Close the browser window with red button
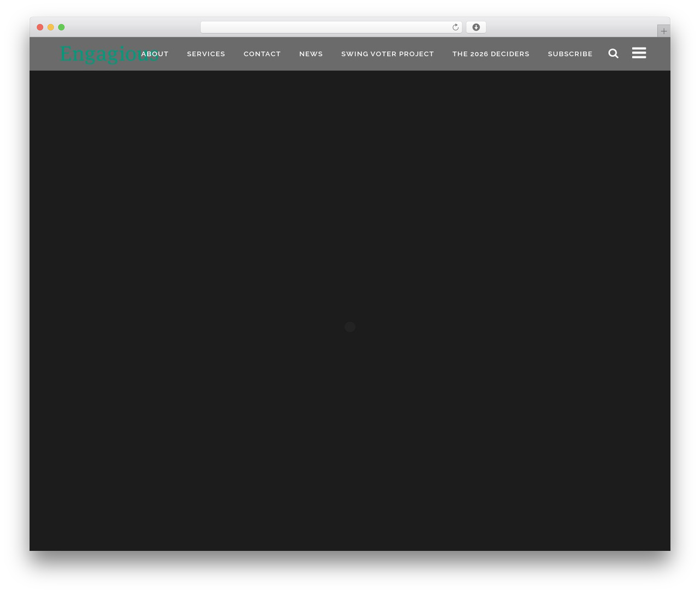 pyautogui.click(x=40, y=27)
